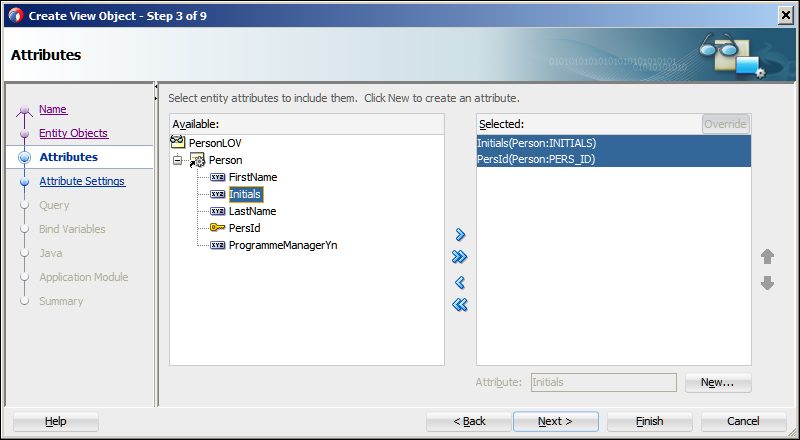
Task: Click the New attribute button
Action: (718, 382)
